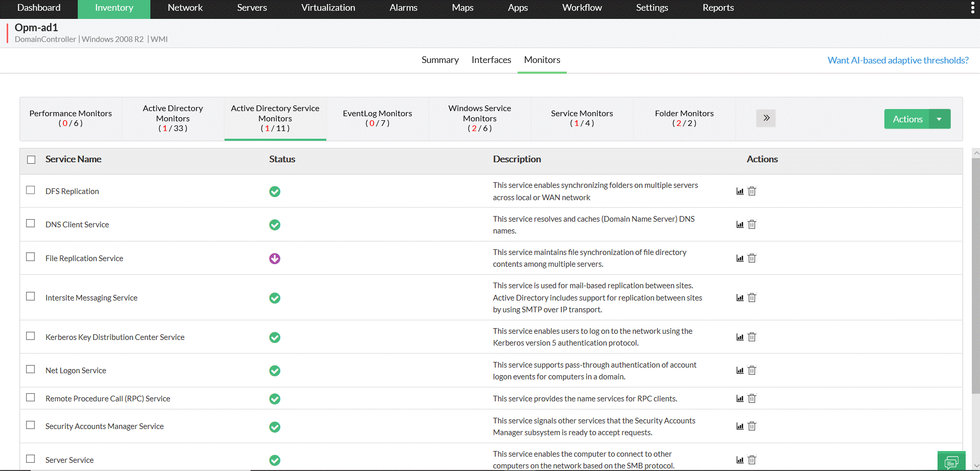
Task: Delete the Net Logon Service monitor
Action: (x=752, y=371)
